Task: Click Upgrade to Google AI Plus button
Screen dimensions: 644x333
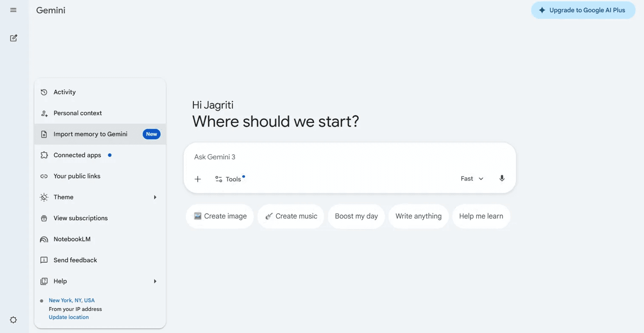Action: click(x=583, y=10)
